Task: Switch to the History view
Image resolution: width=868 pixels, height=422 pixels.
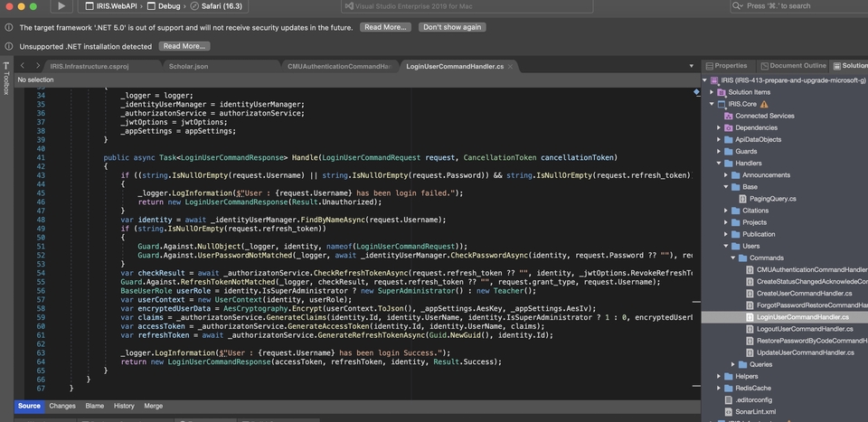Action: (124, 406)
